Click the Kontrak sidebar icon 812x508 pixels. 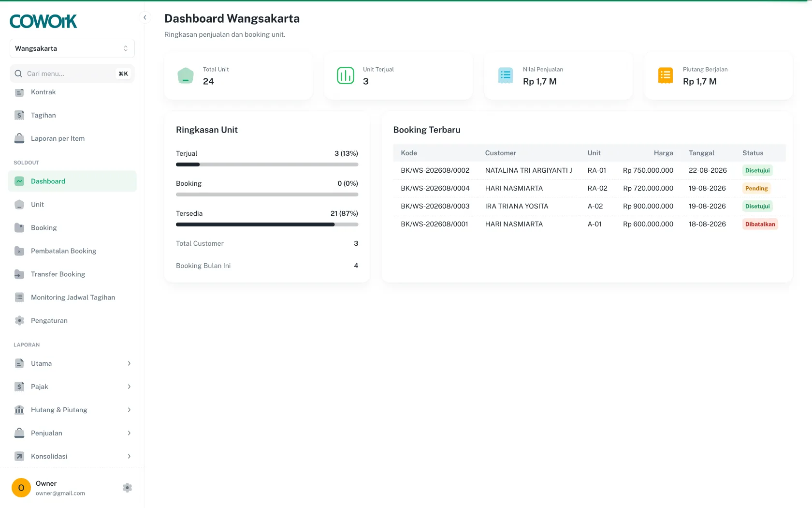(x=19, y=92)
